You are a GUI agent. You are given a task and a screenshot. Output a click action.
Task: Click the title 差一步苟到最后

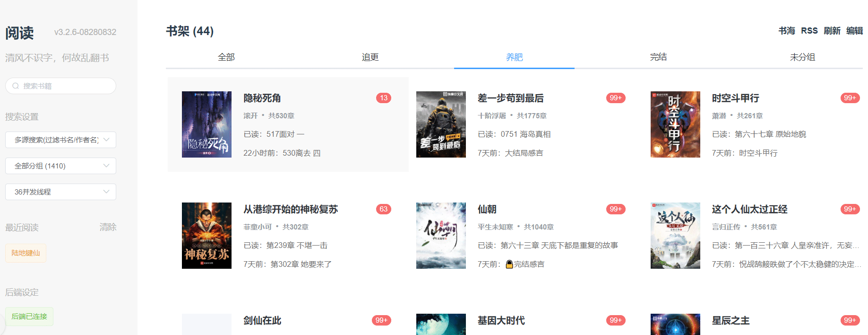(x=511, y=98)
